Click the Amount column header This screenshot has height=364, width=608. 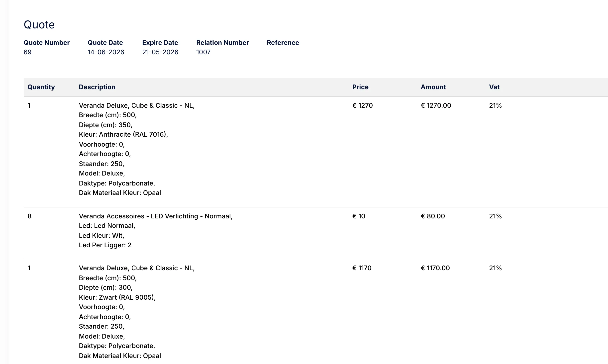(x=433, y=87)
